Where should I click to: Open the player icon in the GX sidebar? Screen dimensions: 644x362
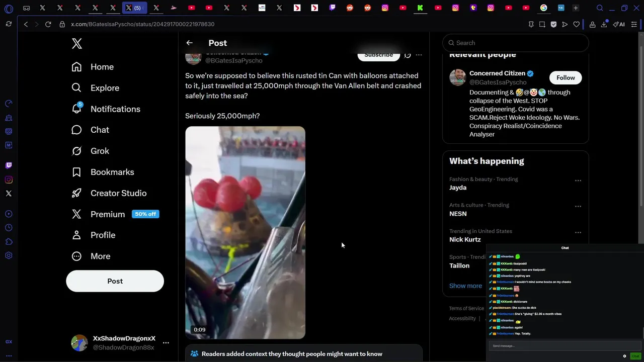click(9, 214)
